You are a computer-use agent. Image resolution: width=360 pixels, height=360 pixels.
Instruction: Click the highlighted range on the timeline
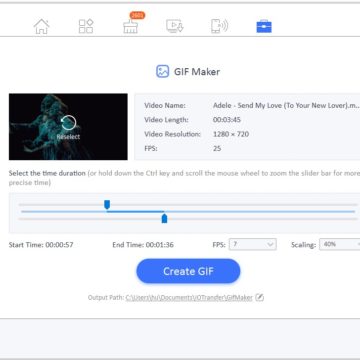click(x=135, y=211)
